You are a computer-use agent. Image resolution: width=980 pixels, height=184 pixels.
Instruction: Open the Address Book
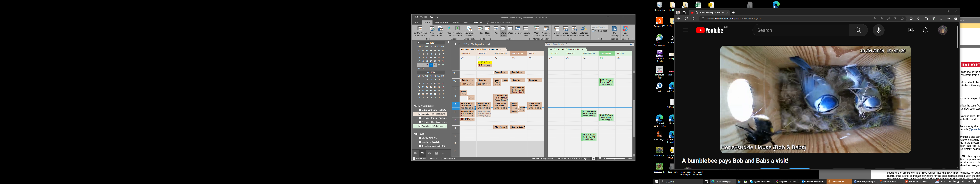pyautogui.click(x=600, y=31)
